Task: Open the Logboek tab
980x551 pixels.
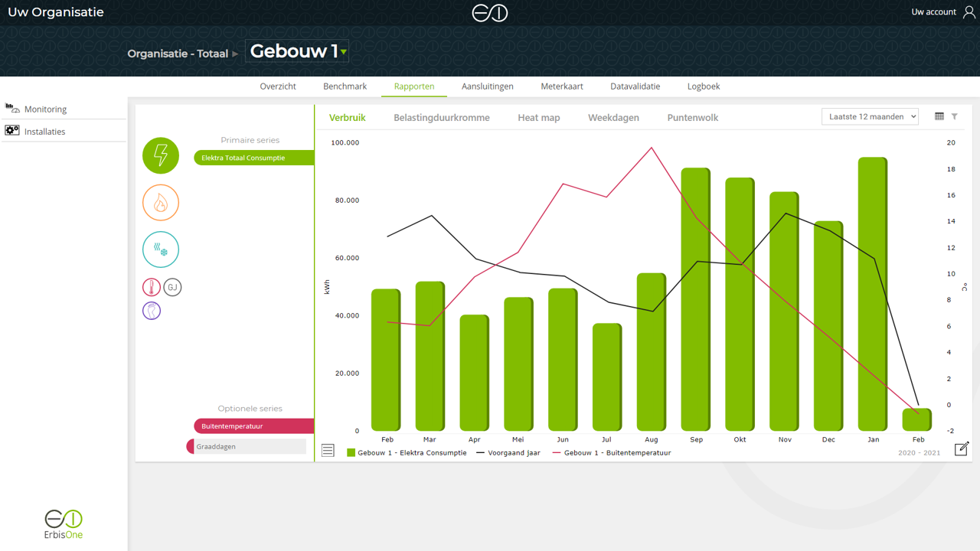Action: [x=704, y=86]
